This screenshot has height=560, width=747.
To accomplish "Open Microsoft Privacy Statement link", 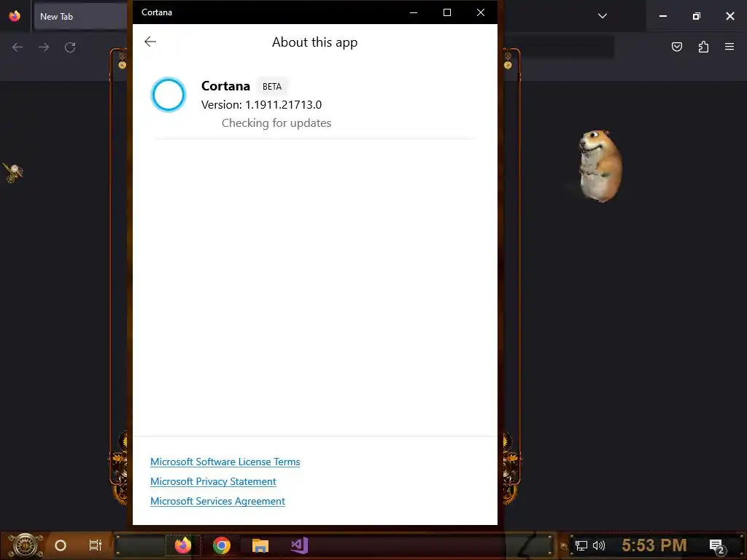I will point(213,481).
